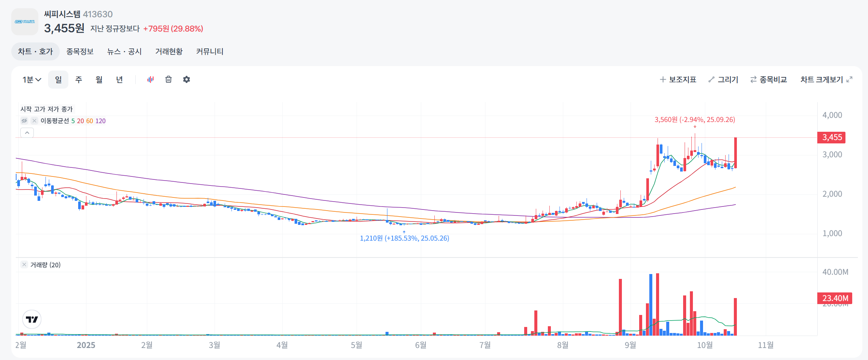This screenshot has width=868, height=360.
Task: Click the 4,000 price axis label
Action: coord(832,115)
